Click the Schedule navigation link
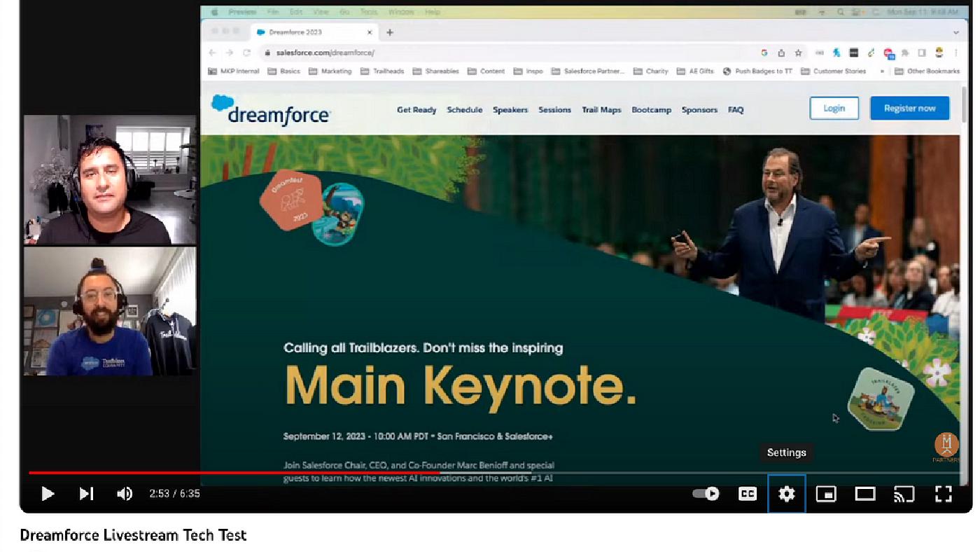Screen dimensions: 980x552 [464, 110]
